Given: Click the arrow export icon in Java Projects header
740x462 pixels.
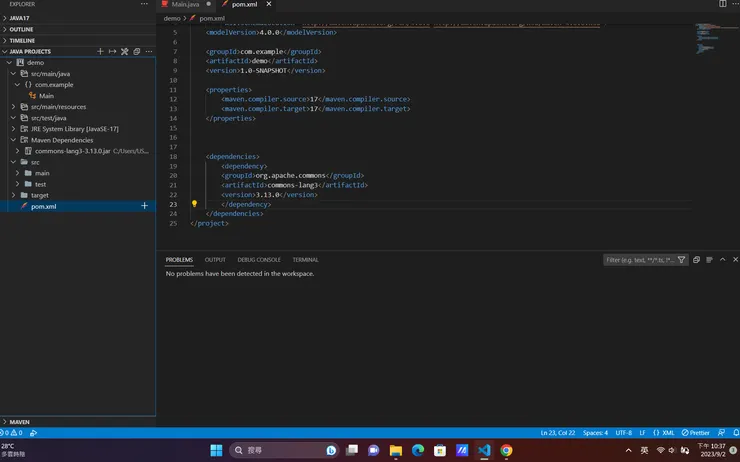Looking at the screenshot, I should click(x=112, y=51).
